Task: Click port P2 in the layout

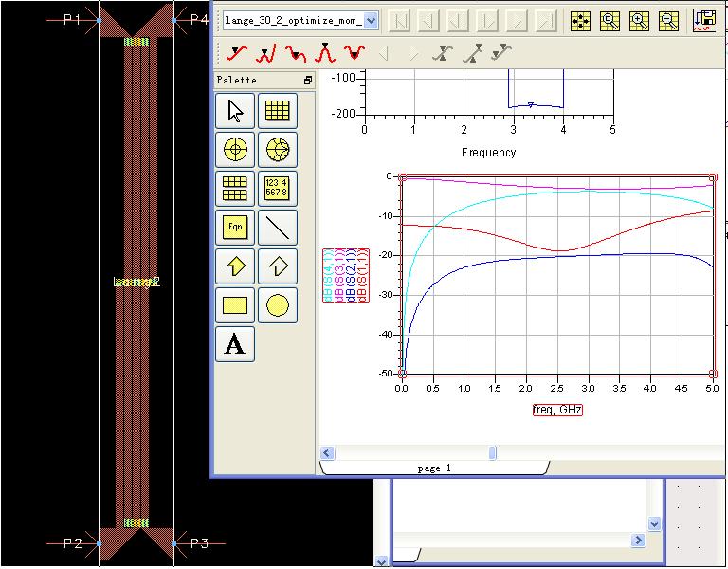Action: coord(72,543)
